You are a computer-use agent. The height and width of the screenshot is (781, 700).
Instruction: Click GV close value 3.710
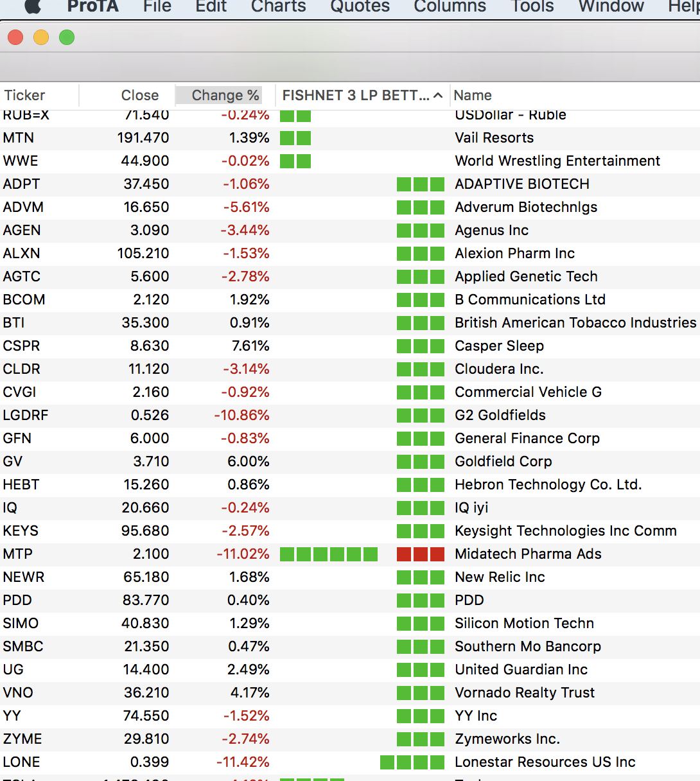point(151,461)
